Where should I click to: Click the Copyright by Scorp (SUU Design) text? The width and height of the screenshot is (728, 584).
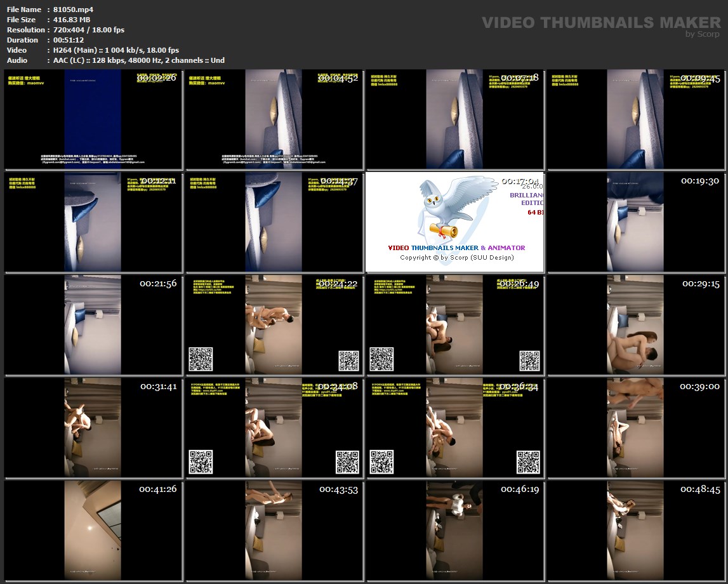click(x=457, y=258)
